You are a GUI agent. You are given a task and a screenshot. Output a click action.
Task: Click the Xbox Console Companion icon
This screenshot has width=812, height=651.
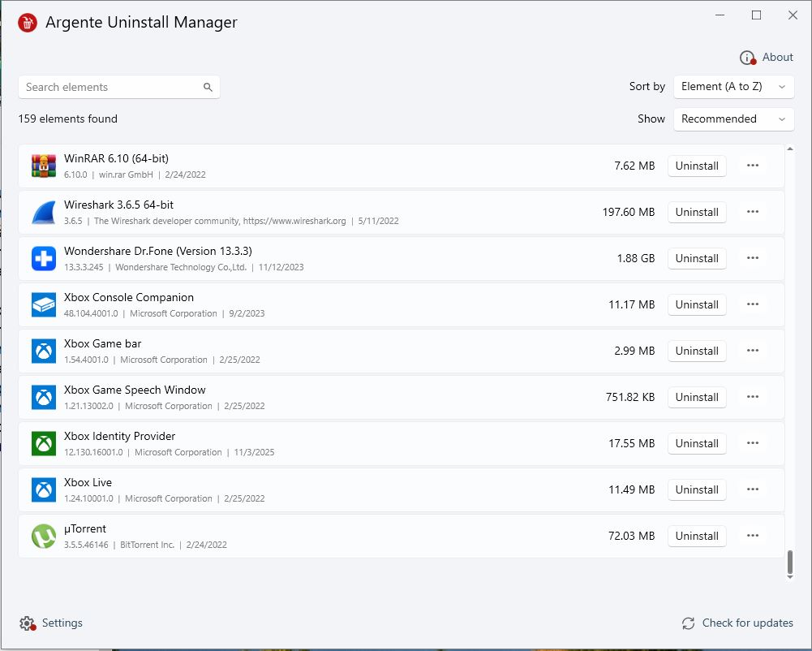43,304
